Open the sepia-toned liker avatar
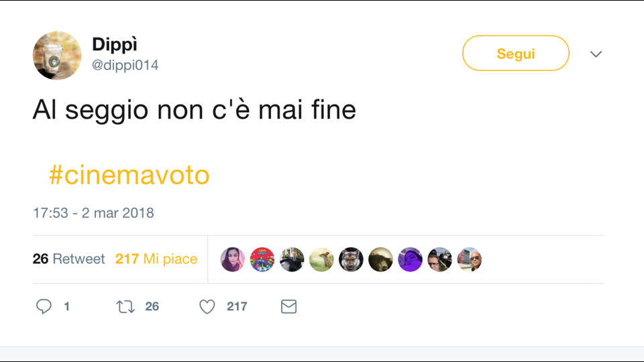The width and height of the screenshot is (644, 362). coord(380,259)
